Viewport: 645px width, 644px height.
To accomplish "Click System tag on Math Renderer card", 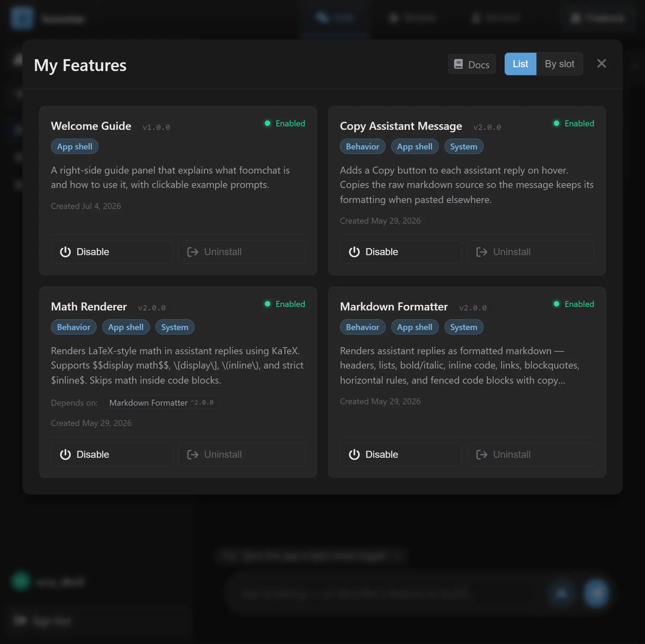I will tap(175, 327).
